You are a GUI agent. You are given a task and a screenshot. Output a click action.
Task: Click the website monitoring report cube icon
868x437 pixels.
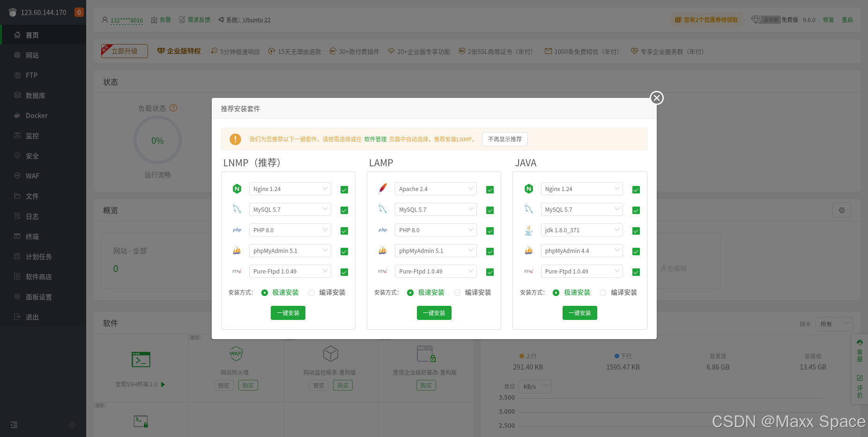(331, 354)
